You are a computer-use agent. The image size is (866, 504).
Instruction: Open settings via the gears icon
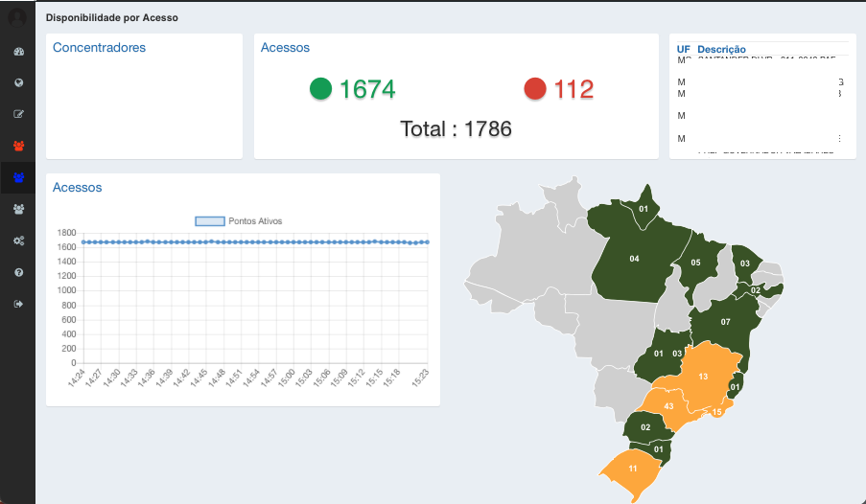tap(18, 241)
